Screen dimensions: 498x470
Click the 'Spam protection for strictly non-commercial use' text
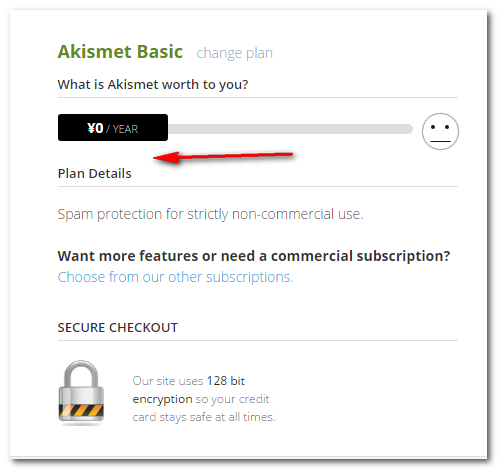[210, 214]
